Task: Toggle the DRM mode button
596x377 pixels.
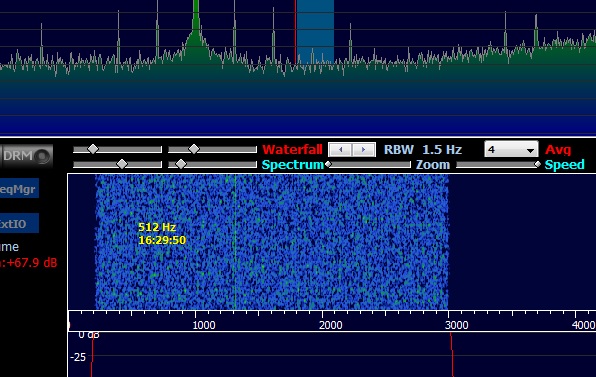Action: 25,156
